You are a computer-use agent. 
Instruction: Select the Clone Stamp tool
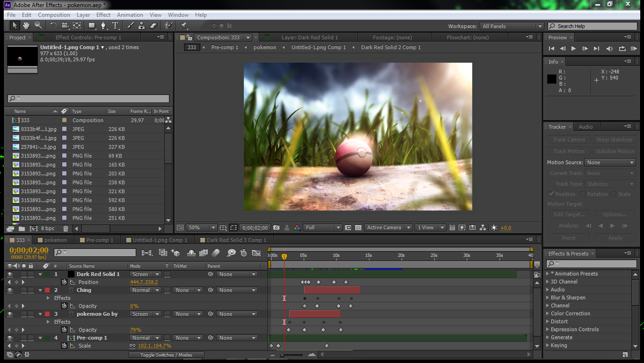point(141,26)
